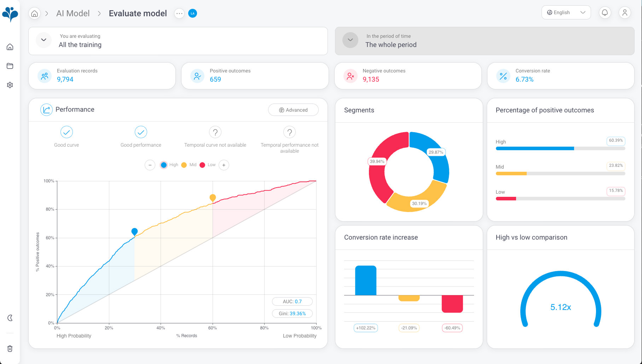Go to home via breadcrumb icon
642x364 pixels.
tap(34, 13)
